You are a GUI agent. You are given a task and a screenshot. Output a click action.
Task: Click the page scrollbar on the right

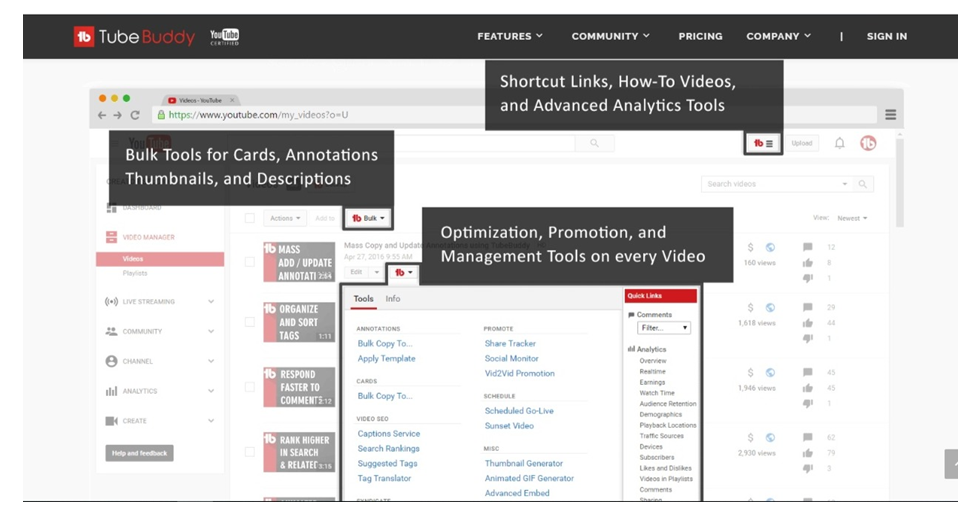click(x=899, y=181)
